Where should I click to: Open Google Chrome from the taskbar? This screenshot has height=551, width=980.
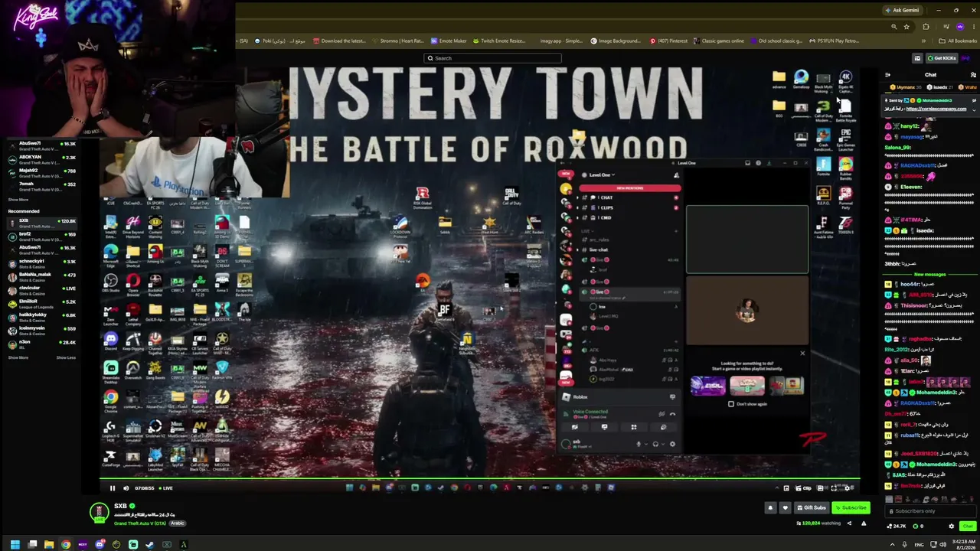click(66, 545)
